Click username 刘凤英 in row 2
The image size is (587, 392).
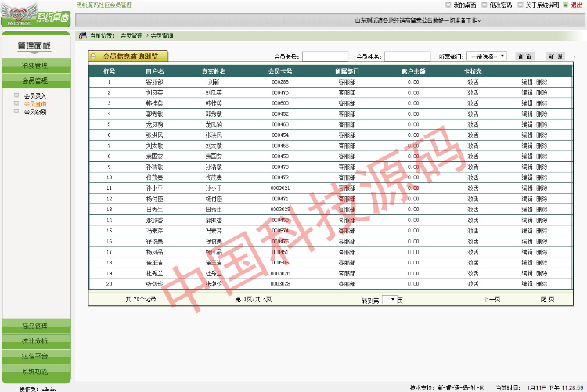(x=155, y=92)
